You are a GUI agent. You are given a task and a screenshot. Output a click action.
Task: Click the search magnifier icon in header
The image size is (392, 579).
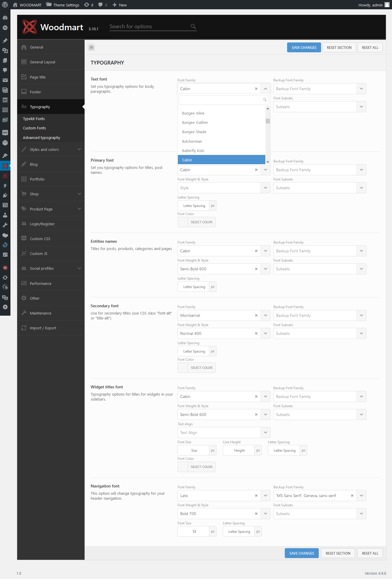pyautogui.click(x=193, y=26)
